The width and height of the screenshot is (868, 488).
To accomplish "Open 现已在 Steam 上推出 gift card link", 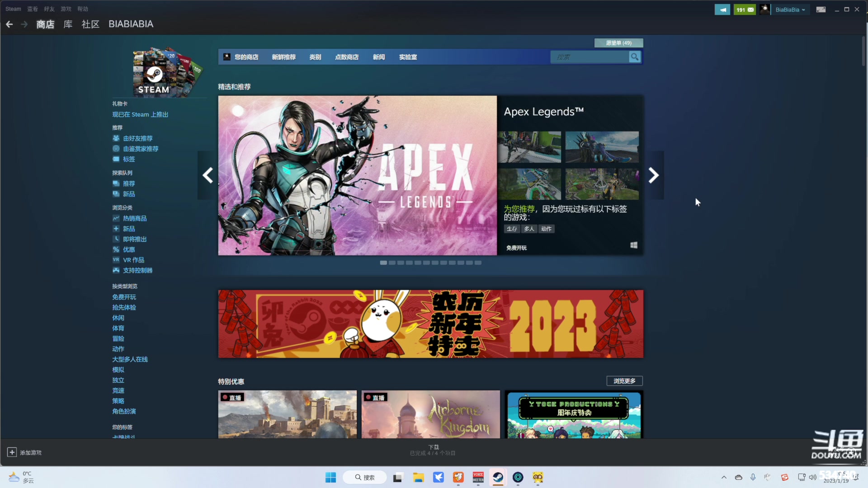I will pos(140,115).
